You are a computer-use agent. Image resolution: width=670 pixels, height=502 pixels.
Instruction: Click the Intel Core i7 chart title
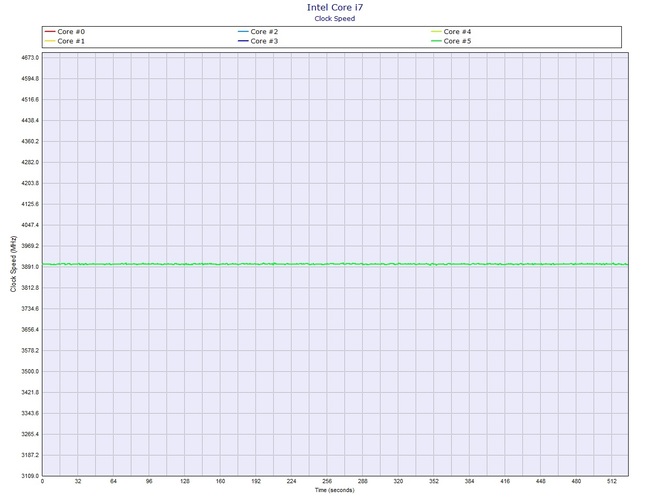coord(335,7)
